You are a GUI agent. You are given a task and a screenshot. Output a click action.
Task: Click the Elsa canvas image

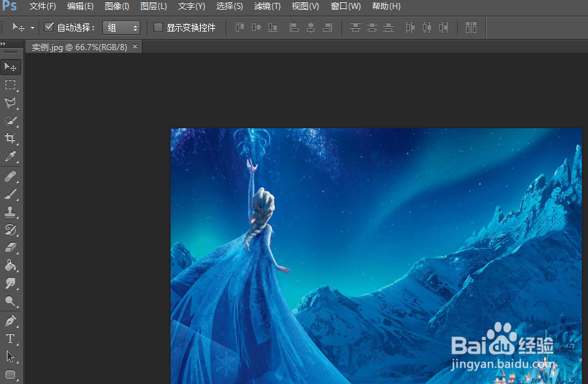[376, 256]
